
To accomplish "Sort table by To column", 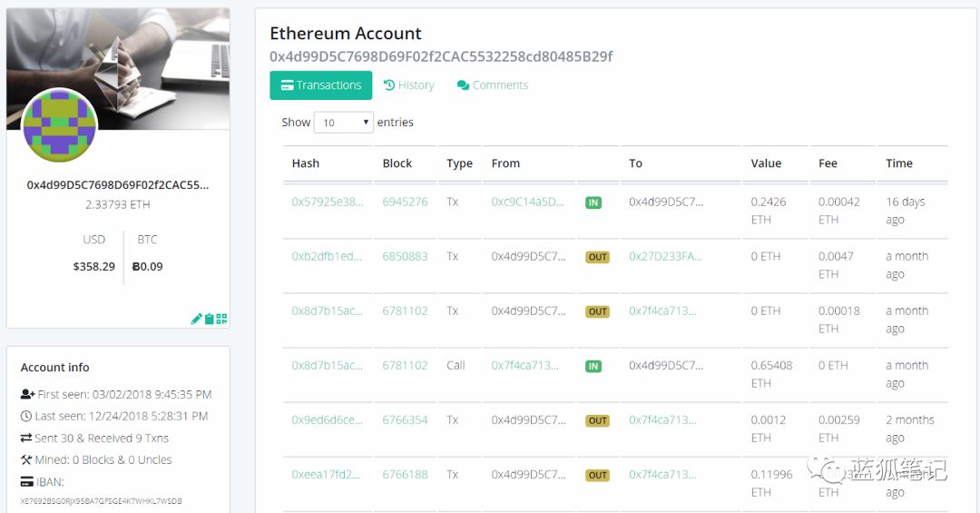I will pyautogui.click(x=635, y=163).
